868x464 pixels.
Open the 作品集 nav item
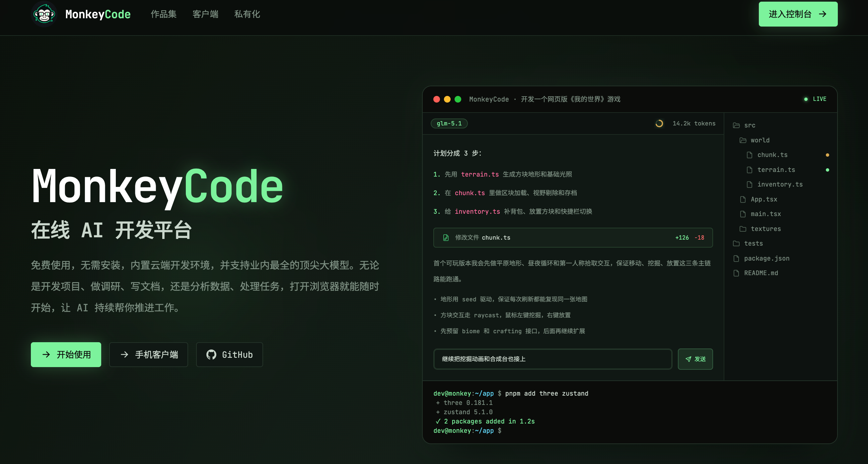coord(164,14)
